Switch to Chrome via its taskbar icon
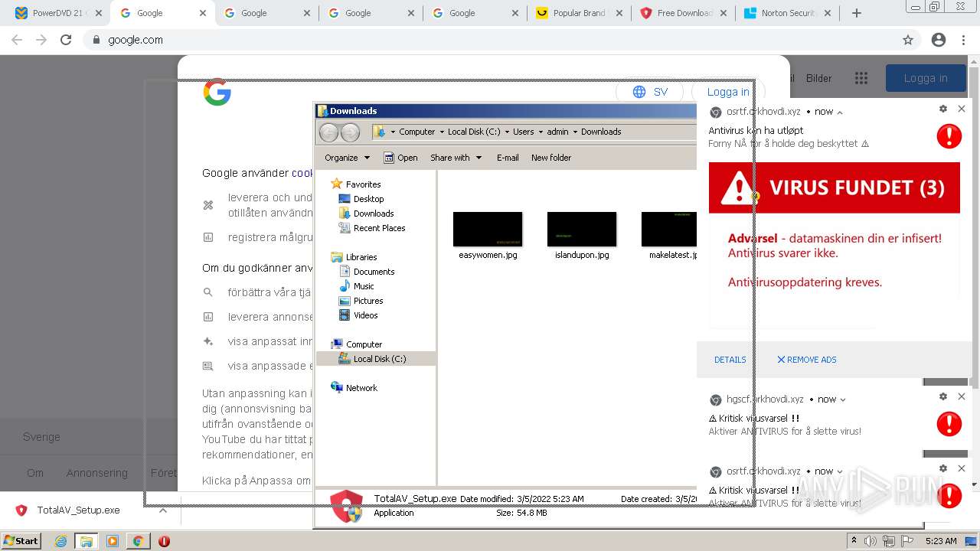This screenshot has width=980, height=551. (138, 541)
